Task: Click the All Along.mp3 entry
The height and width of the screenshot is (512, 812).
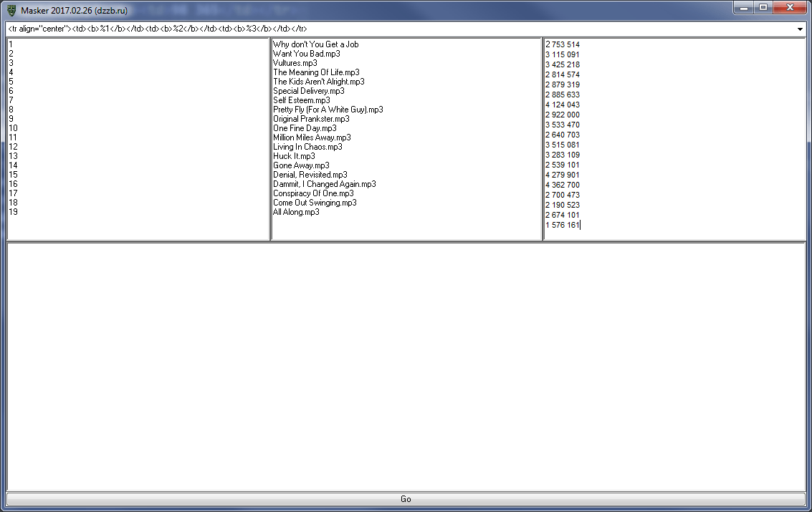Action: point(296,212)
